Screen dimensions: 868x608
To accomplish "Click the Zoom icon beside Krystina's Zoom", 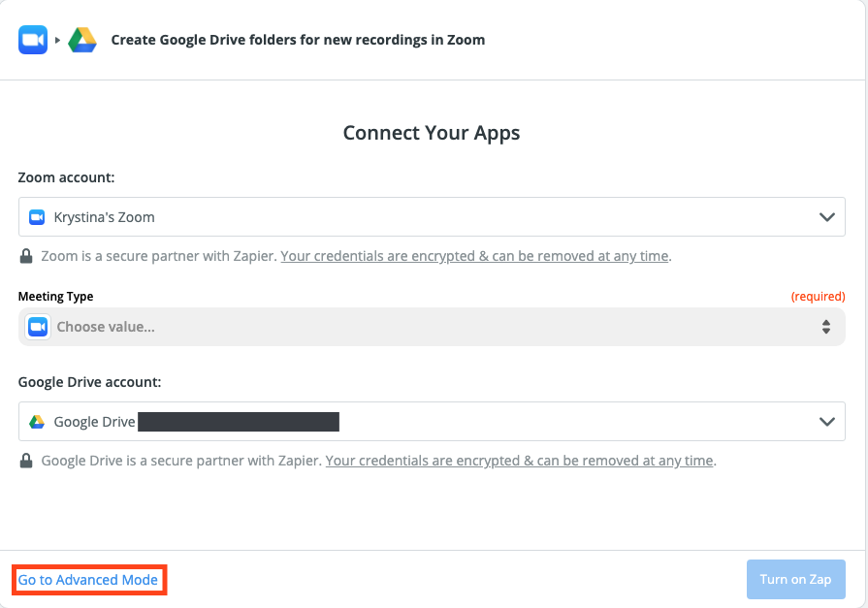I will click(37, 217).
